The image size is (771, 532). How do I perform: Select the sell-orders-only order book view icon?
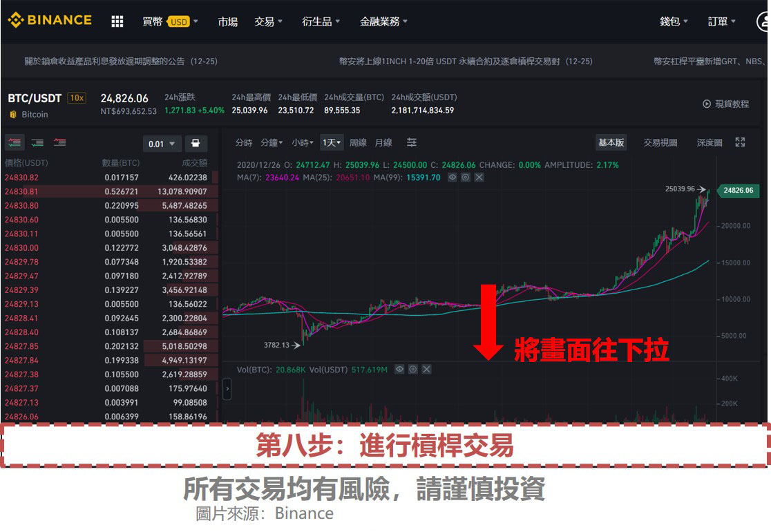coord(60,143)
